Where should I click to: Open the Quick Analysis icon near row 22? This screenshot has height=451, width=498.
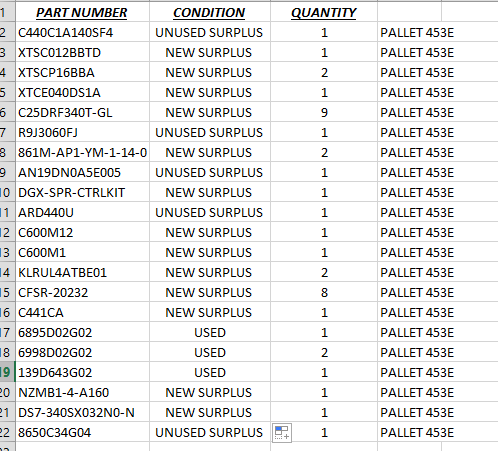[x=282, y=433]
